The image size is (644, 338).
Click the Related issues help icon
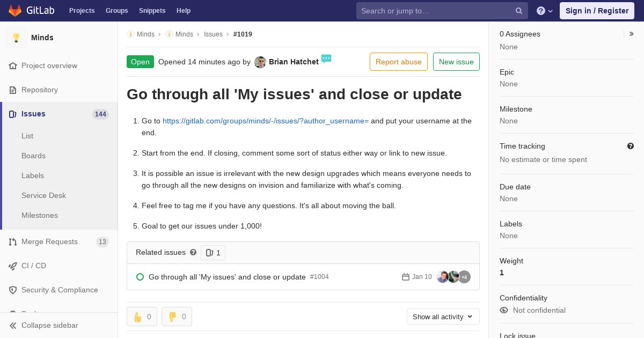(x=193, y=252)
